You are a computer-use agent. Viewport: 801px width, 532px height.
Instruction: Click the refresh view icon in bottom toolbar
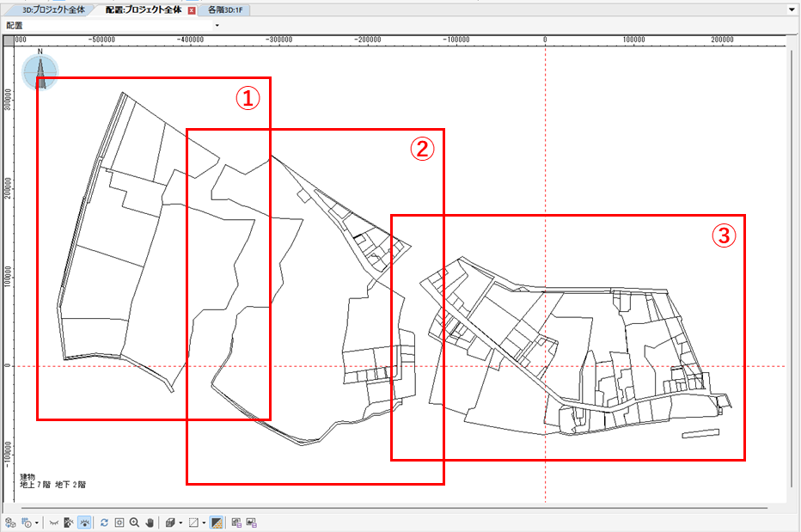[x=104, y=523]
